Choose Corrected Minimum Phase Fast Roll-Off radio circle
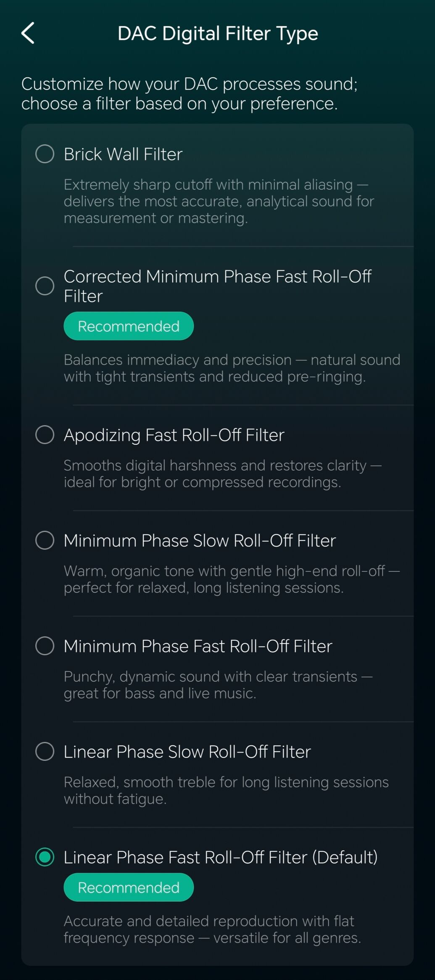This screenshot has height=980, width=435. (x=45, y=286)
